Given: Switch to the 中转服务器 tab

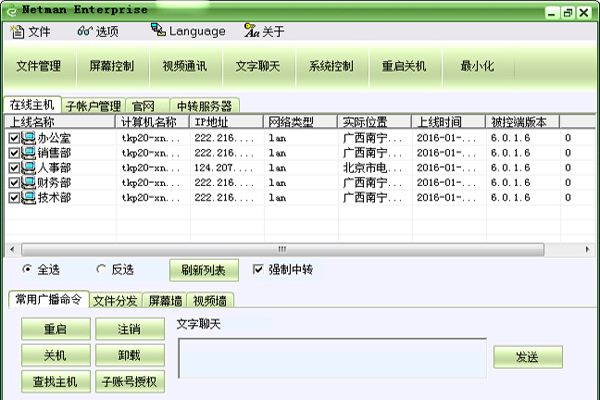Looking at the screenshot, I should point(203,106).
